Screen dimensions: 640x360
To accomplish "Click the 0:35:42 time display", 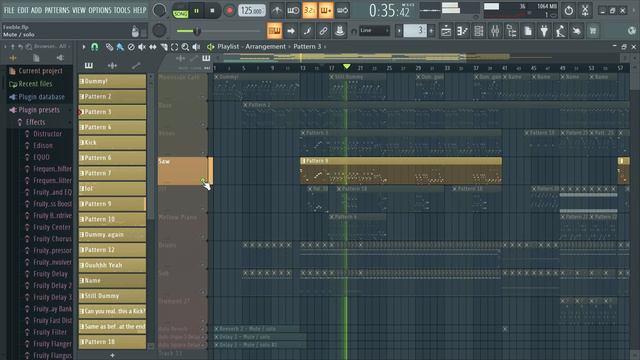I will pos(389,11).
